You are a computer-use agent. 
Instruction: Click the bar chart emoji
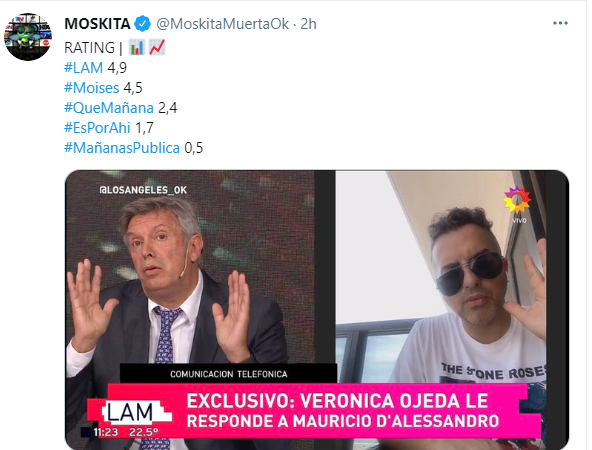tap(136, 48)
